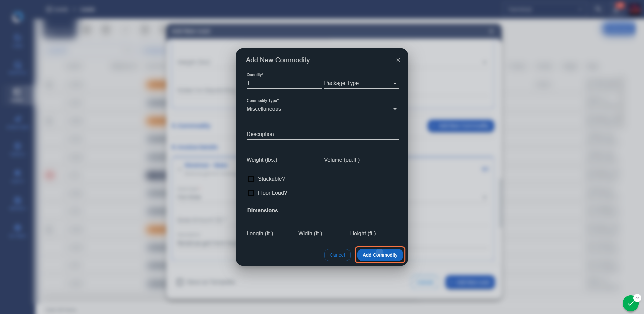This screenshot has width=644, height=314.
Task: Focus the Weight (lbs.) field
Action: [x=284, y=160]
